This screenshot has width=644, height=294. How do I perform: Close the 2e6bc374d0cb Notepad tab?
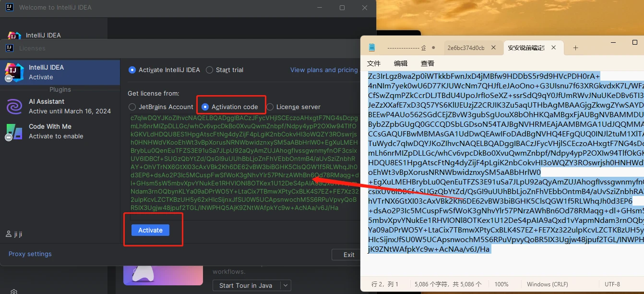coord(494,48)
